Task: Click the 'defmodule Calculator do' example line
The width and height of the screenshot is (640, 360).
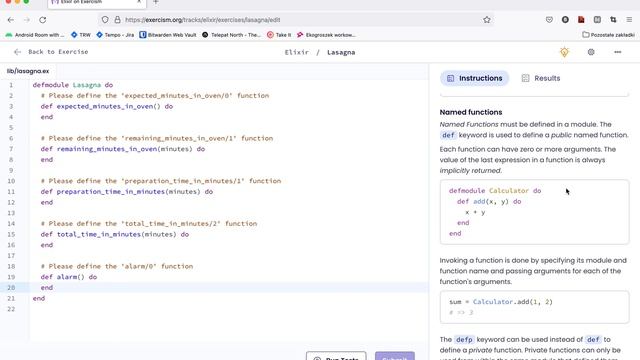Action: point(495,191)
